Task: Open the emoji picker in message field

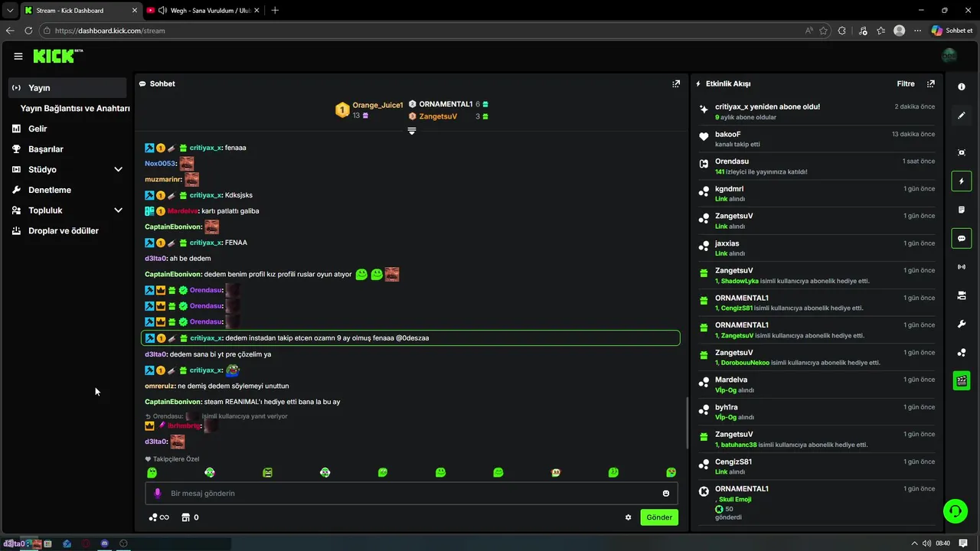Action: [x=666, y=494]
